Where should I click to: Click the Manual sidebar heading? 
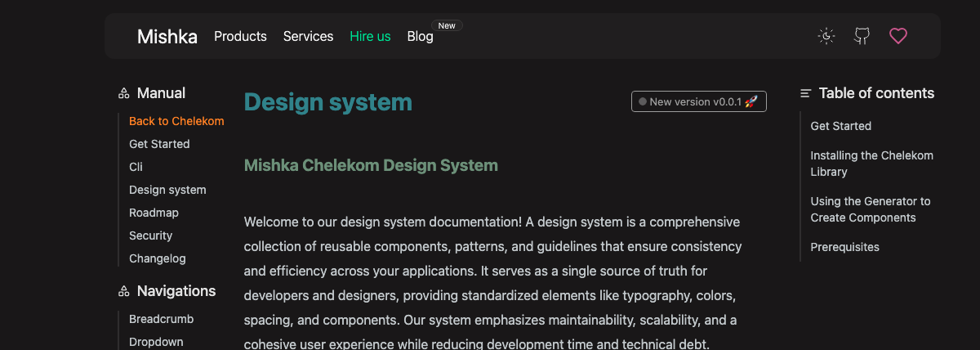click(x=161, y=93)
